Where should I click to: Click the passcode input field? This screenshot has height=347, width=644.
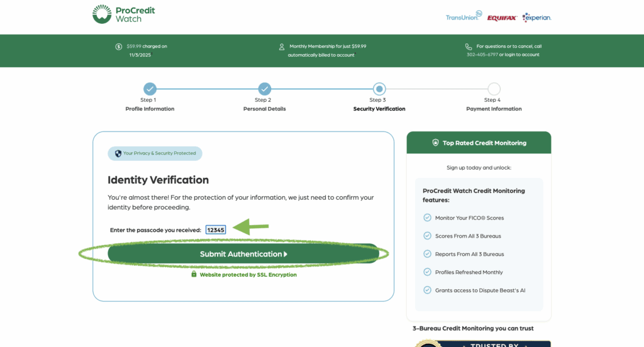[x=216, y=230]
